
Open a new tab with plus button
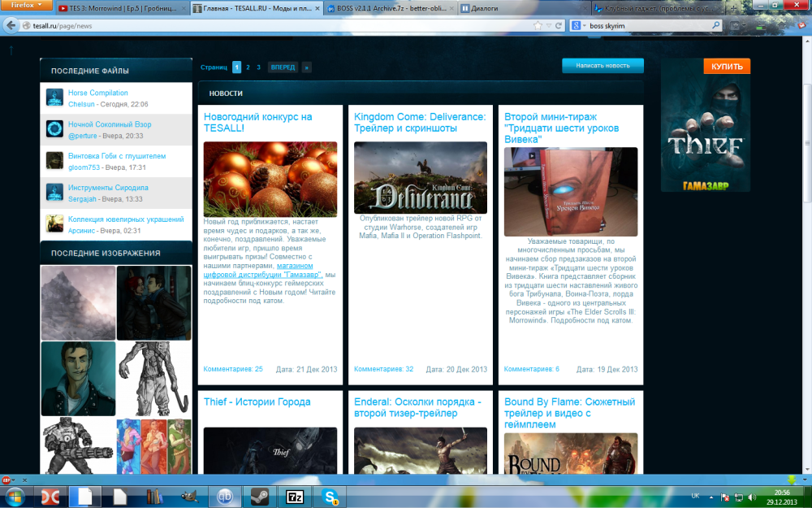732,8
